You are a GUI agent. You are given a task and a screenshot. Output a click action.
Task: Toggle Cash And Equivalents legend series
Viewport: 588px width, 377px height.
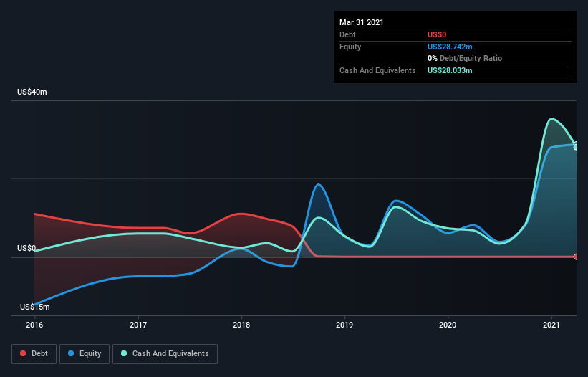tap(165, 353)
